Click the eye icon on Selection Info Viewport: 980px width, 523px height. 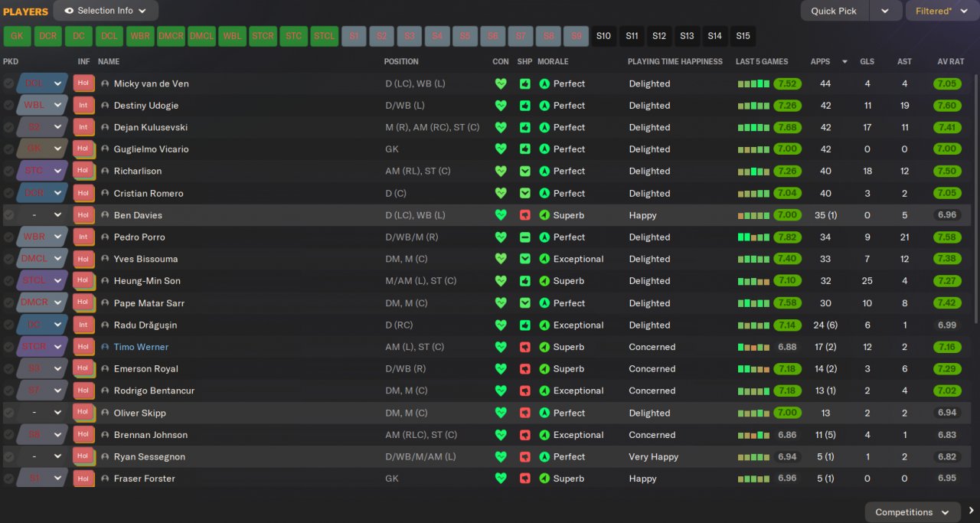69,11
